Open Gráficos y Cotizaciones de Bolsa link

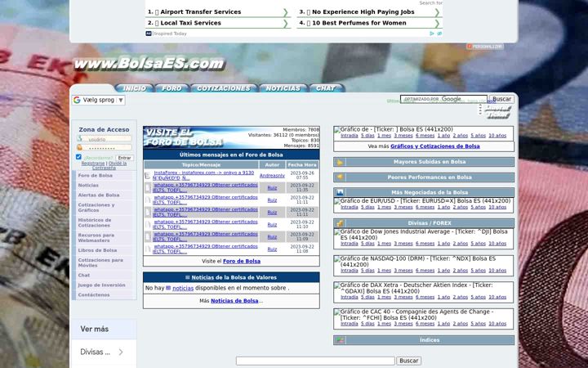click(x=435, y=146)
